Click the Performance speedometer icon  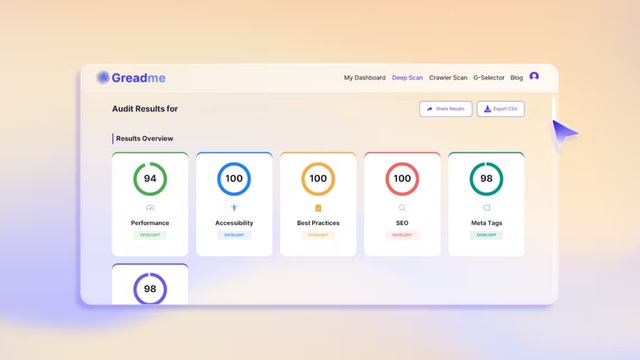(x=150, y=207)
